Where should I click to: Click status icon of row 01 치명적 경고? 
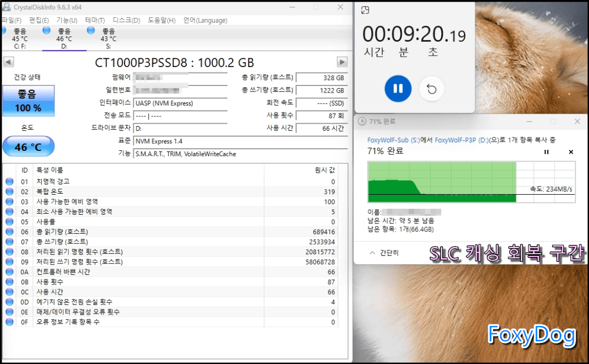(10, 182)
